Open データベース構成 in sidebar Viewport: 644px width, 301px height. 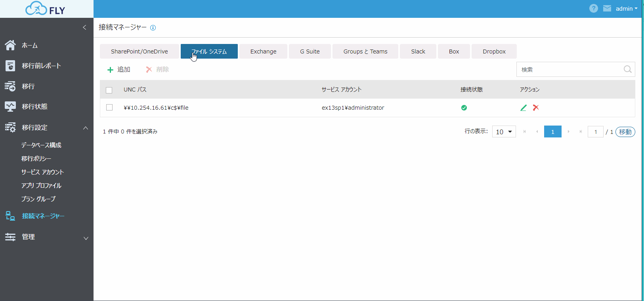tap(41, 145)
